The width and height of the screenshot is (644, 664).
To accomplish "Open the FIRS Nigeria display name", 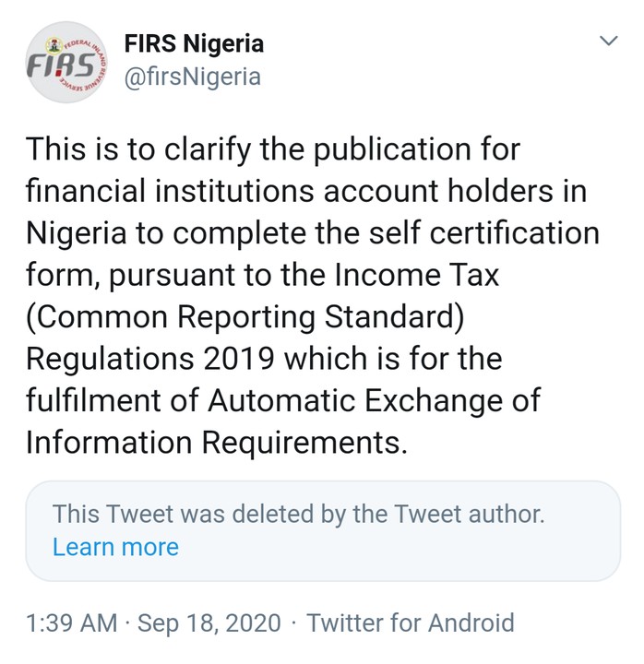I will click(x=193, y=43).
